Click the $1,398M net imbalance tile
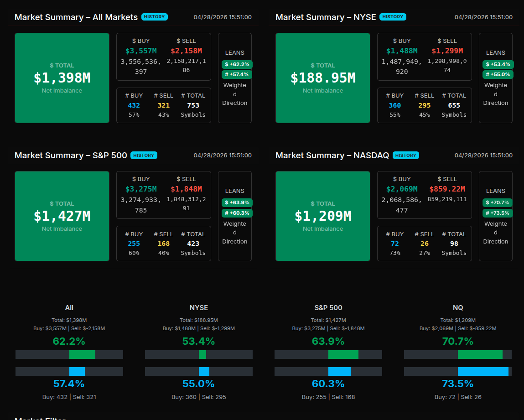 (62, 78)
